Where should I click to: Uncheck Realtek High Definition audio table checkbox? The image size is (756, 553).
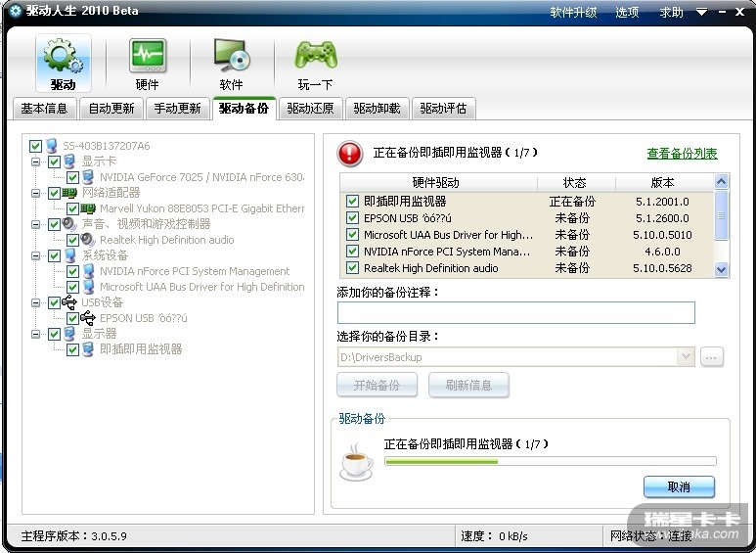pos(352,268)
